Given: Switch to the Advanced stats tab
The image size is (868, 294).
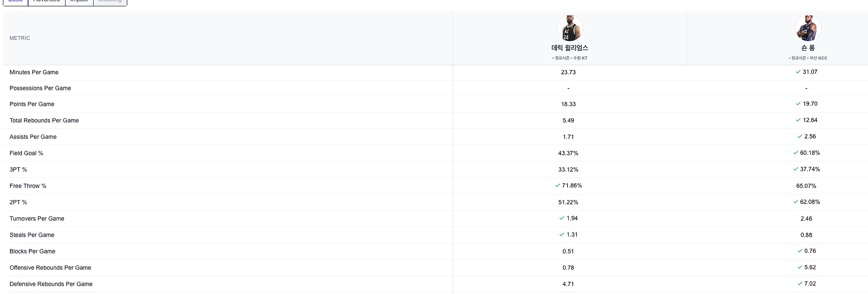Looking at the screenshot, I should tap(47, 1).
